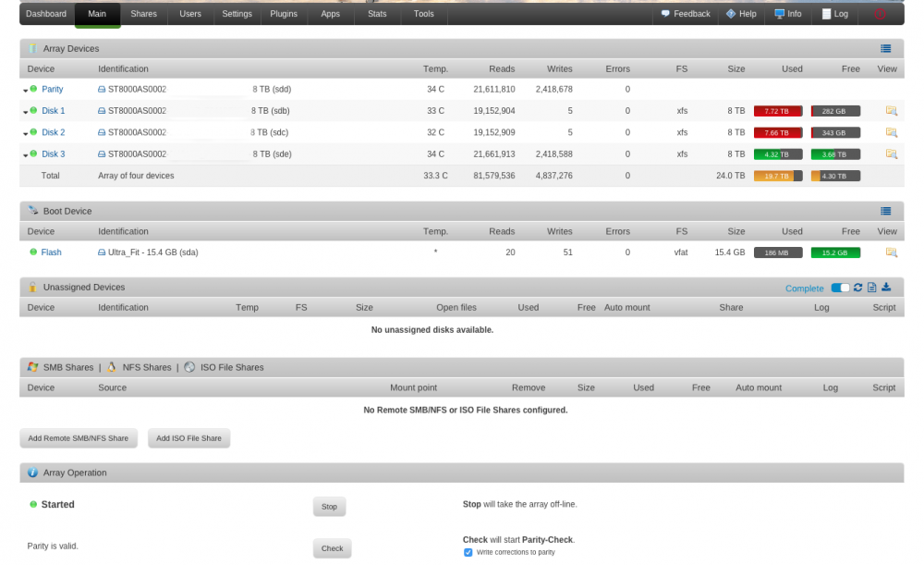Click the Disk 2 green status indicator

pos(33,132)
